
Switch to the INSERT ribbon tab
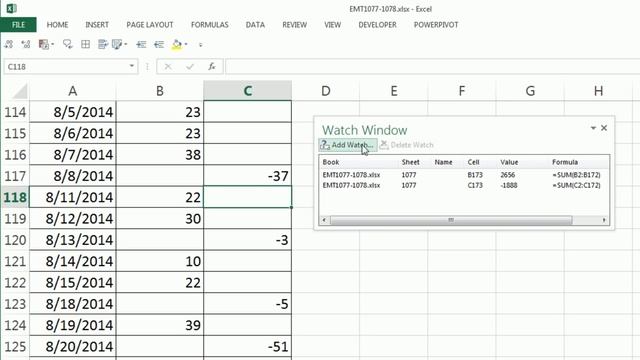tap(97, 24)
